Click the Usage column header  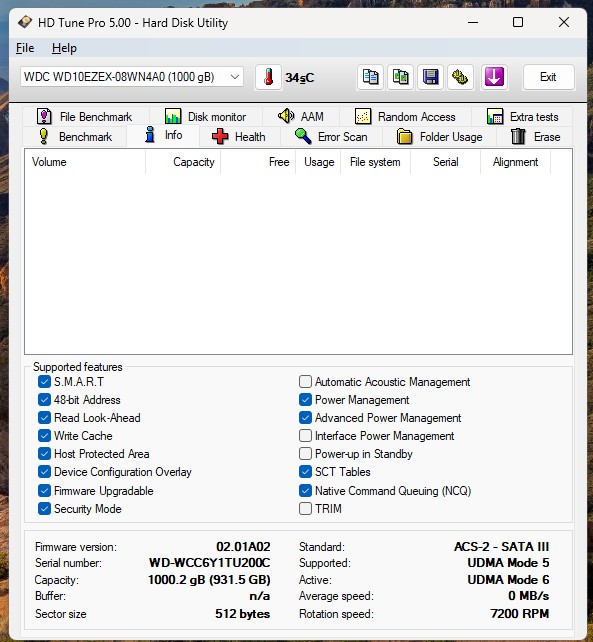pyautogui.click(x=318, y=162)
